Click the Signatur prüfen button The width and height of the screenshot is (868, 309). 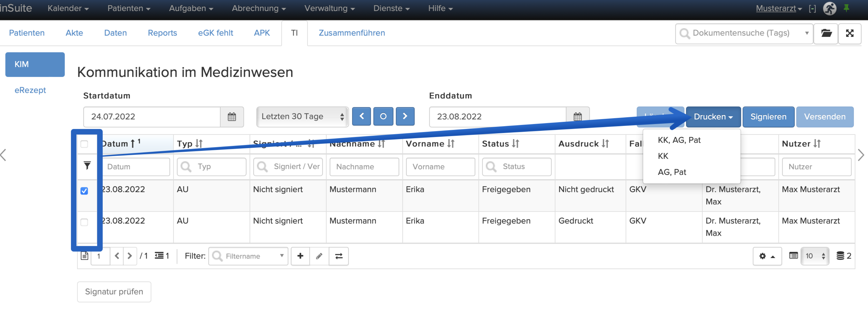[x=114, y=292]
